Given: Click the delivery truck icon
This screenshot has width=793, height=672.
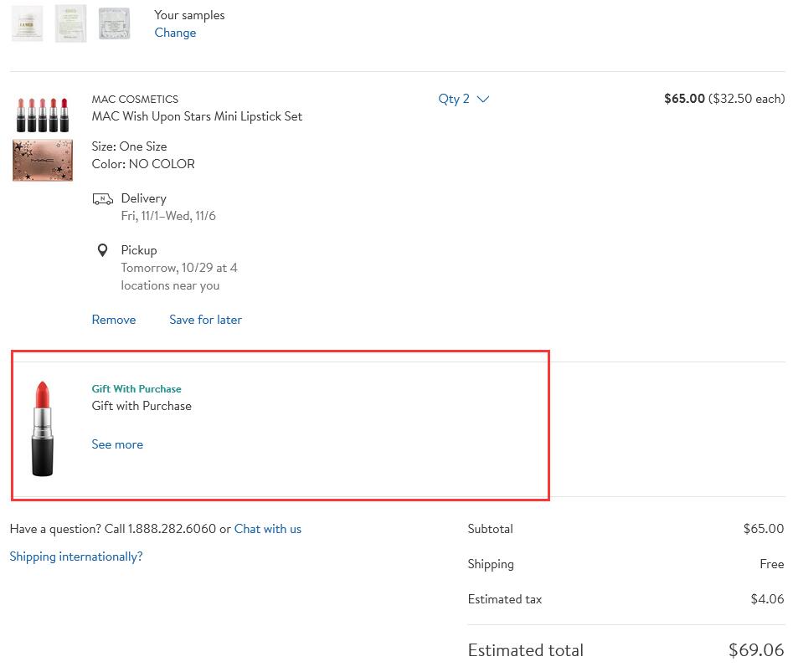Looking at the screenshot, I should [x=103, y=199].
